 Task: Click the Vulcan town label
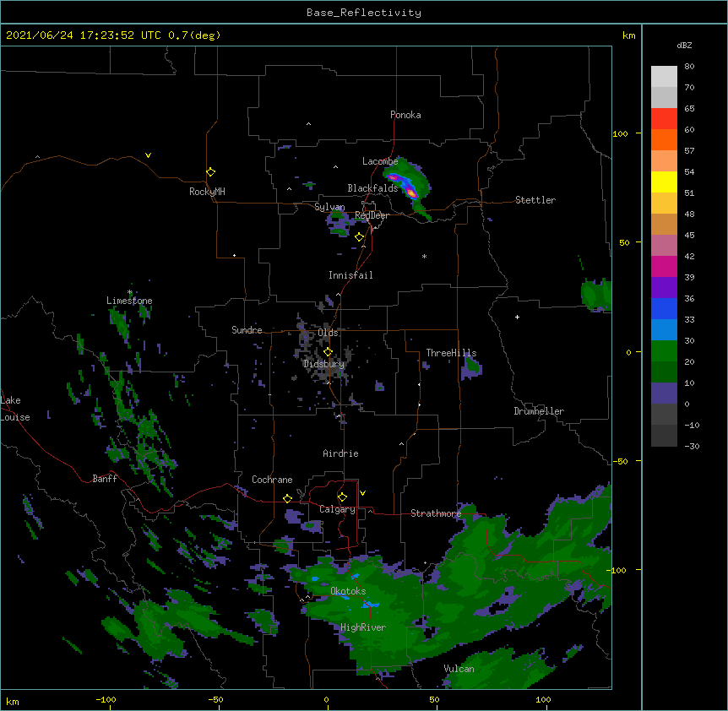[459, 669]
